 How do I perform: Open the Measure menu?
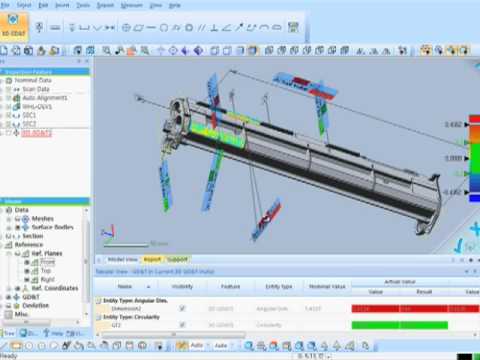131,5
